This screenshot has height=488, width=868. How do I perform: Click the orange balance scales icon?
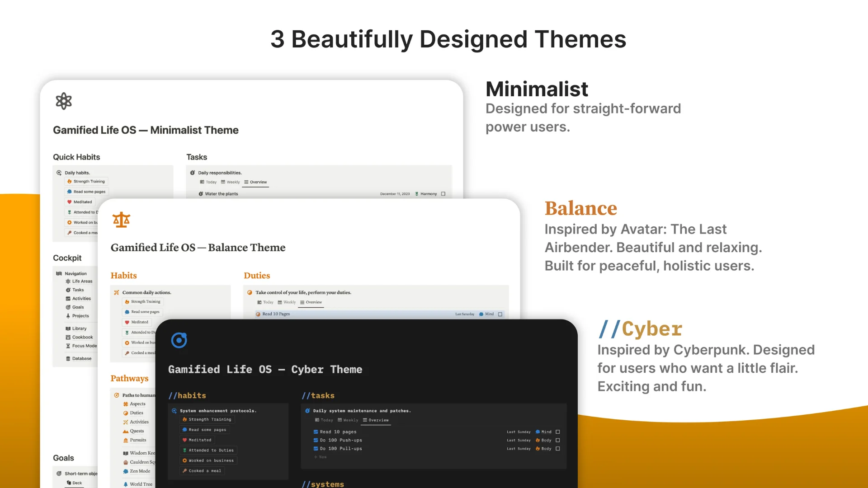(121, 220)
